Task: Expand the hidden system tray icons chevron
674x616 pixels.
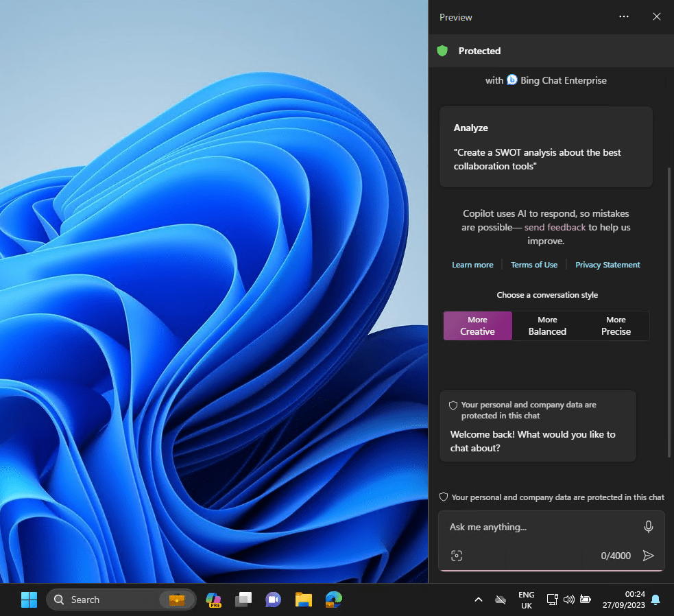Action: pos(479,600)
